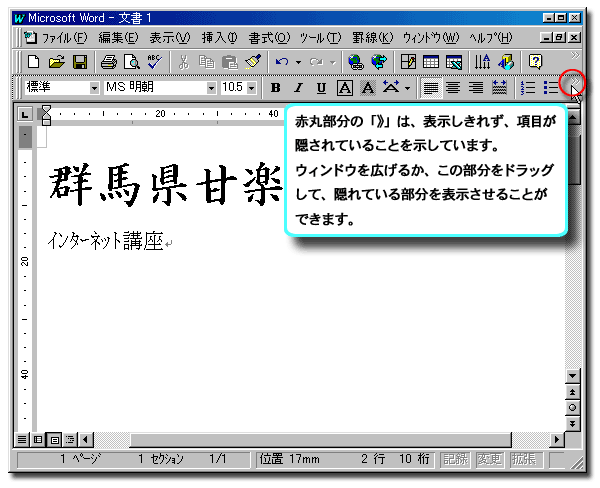Expand the undo history arrow
This screenshot has height=488, width=600.
pos(298,62)
